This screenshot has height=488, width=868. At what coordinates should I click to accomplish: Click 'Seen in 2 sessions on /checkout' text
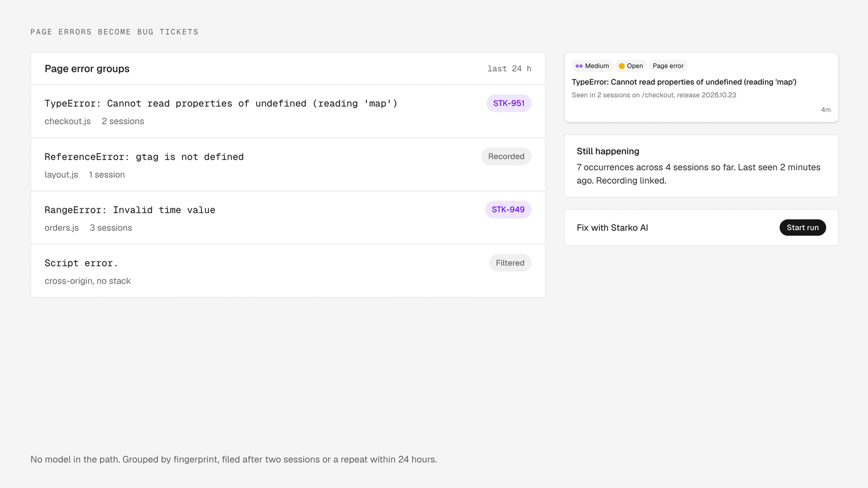(x=654, y=95)
